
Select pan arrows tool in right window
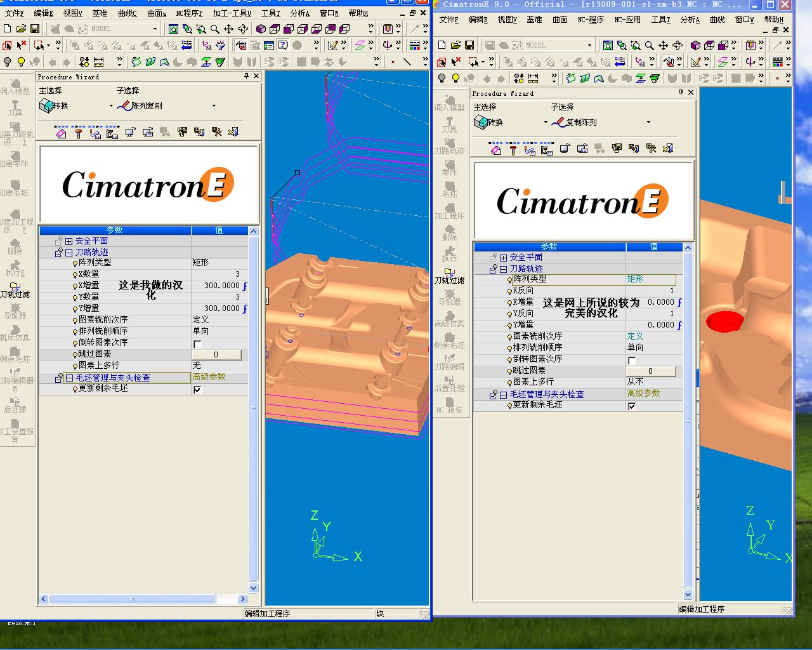663,45
